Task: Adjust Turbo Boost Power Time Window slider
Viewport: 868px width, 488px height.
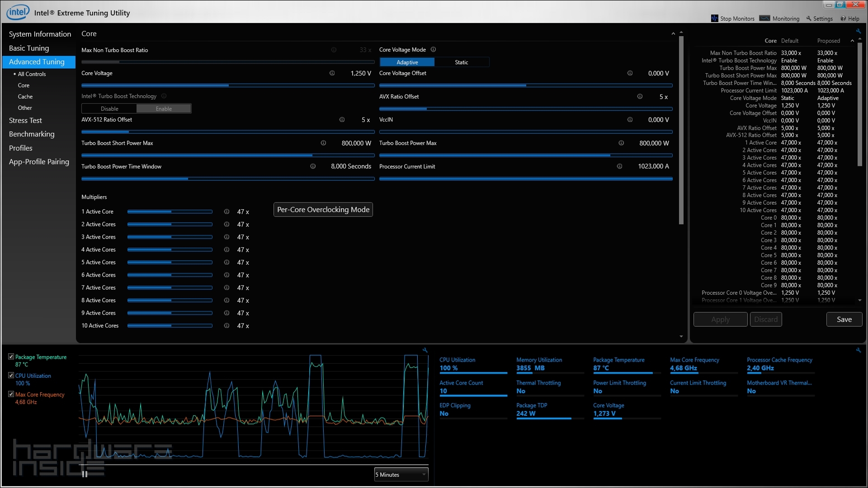Action: (x=228, y=178)
